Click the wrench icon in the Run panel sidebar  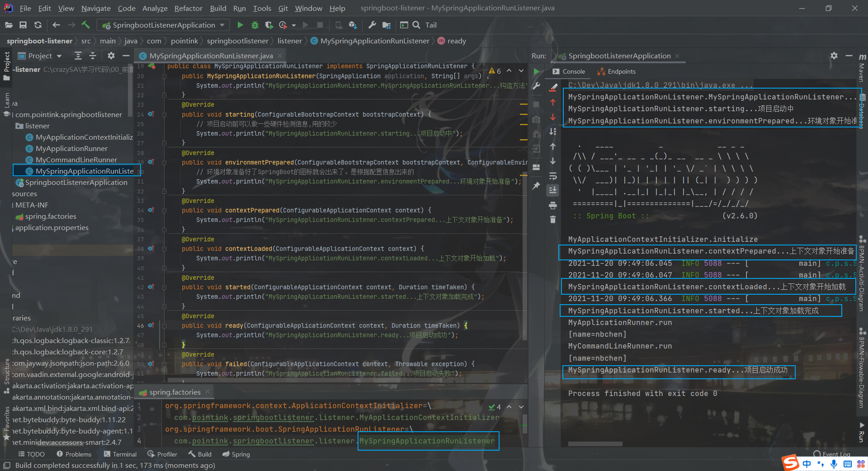point(537,86)
